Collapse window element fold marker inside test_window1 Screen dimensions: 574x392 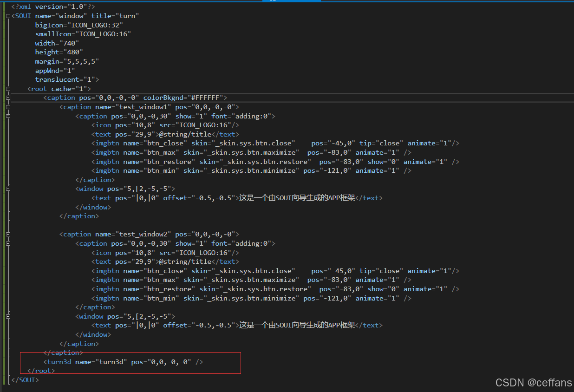tap(8, 189)
